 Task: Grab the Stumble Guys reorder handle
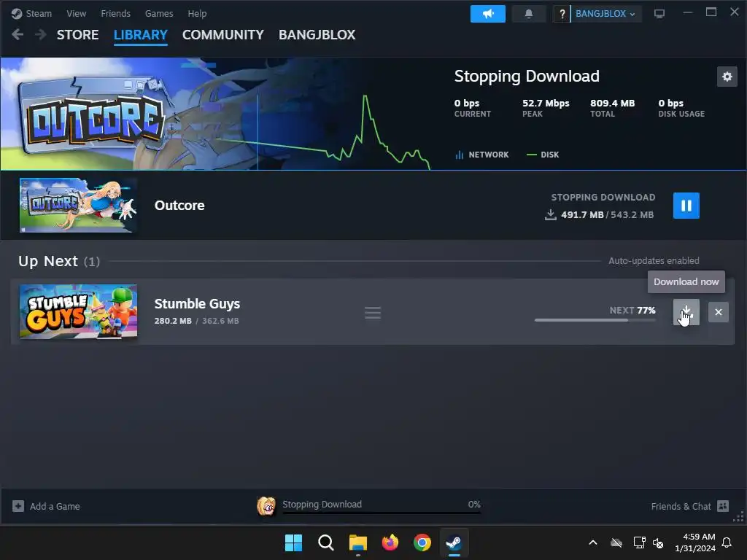tap(373, 312)
